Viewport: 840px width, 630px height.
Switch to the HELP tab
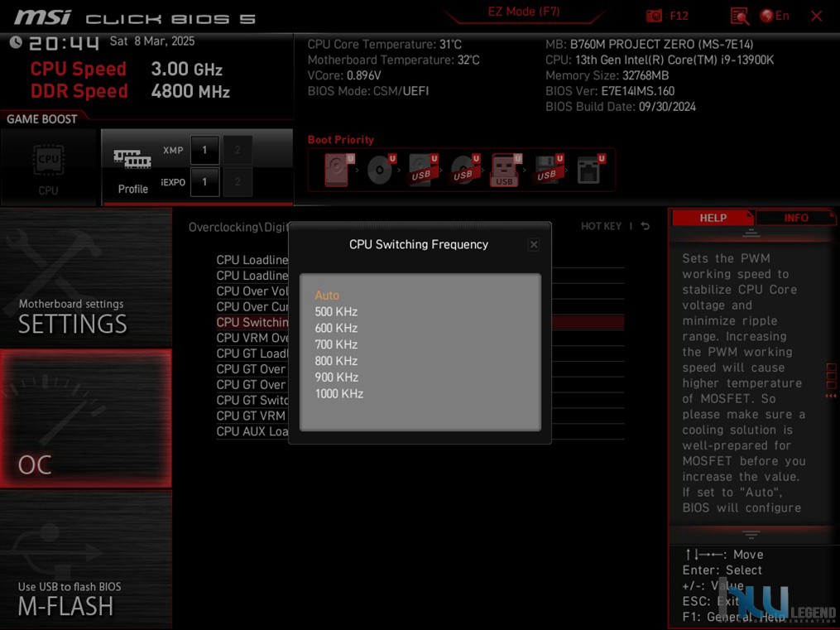tap(713, 218)
